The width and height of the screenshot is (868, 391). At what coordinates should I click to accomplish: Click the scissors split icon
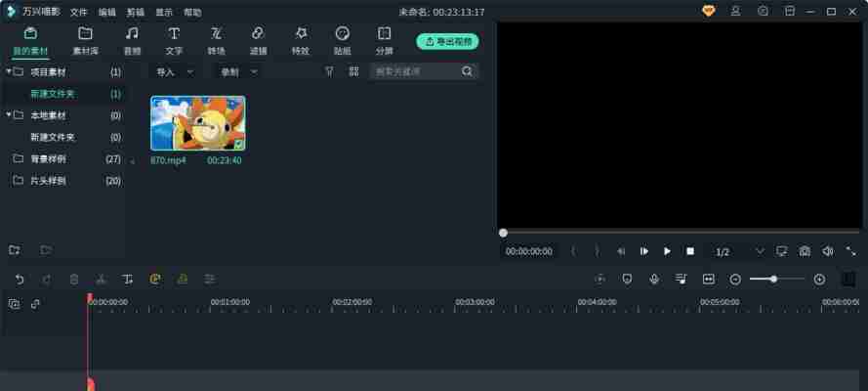pyautogui.click(x=101, y=280)
